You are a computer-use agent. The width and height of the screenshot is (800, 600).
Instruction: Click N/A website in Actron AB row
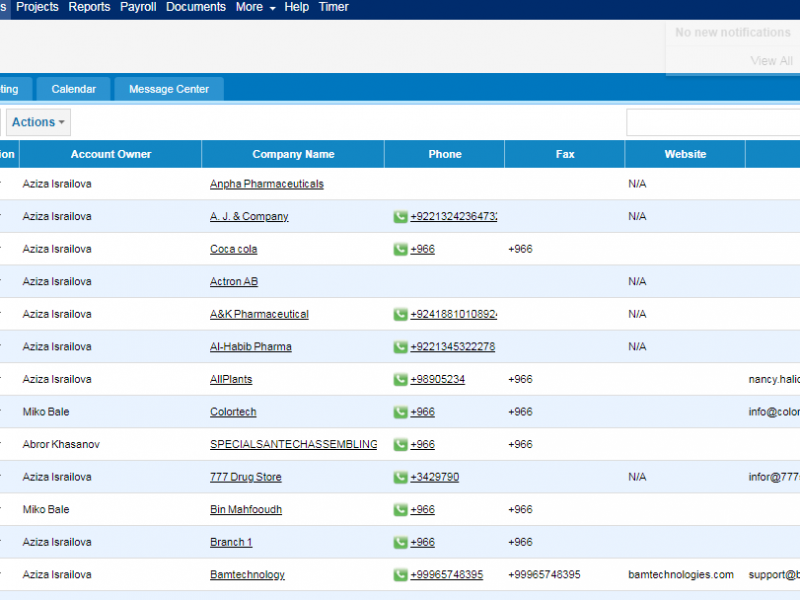[x=637, y=282]
